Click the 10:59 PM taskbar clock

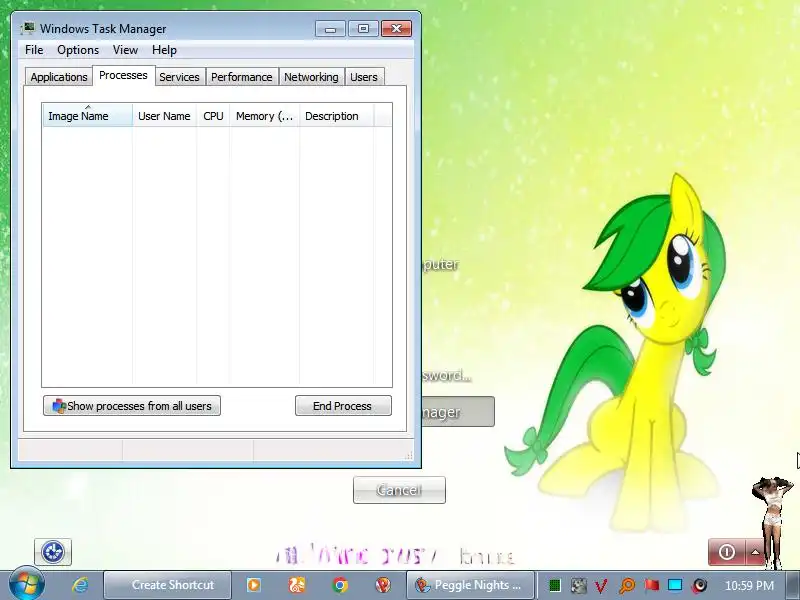pos(749,585)
